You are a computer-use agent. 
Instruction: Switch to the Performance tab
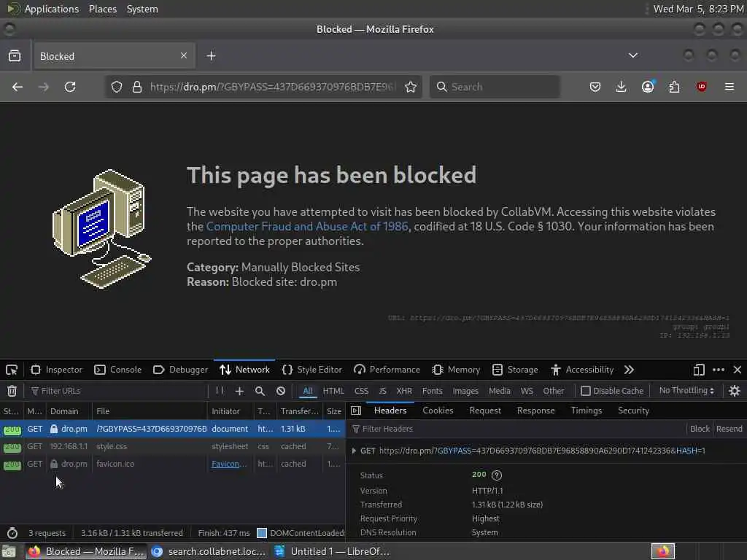[x=387, y=370]
